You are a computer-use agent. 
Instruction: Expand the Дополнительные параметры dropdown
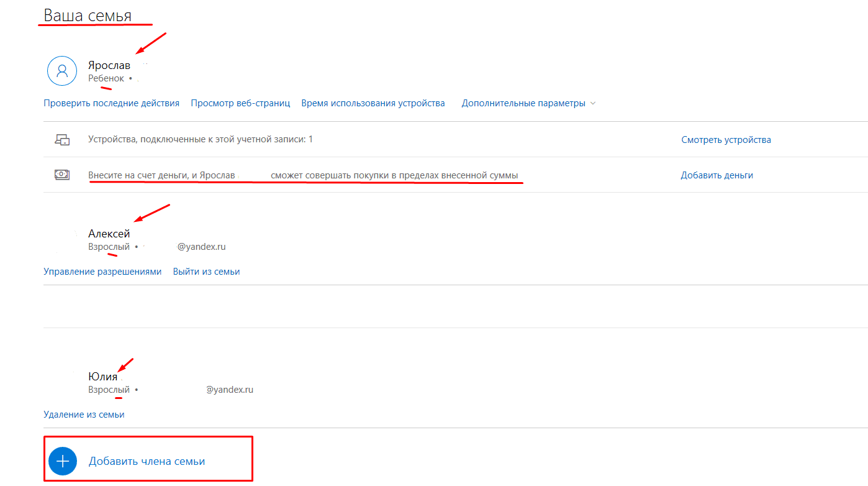click(528, 103)
